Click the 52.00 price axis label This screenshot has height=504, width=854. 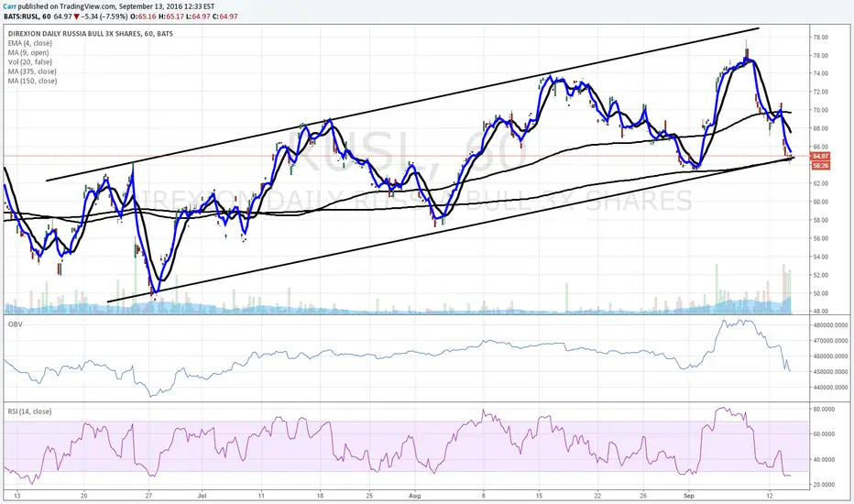tap(821, 275)
